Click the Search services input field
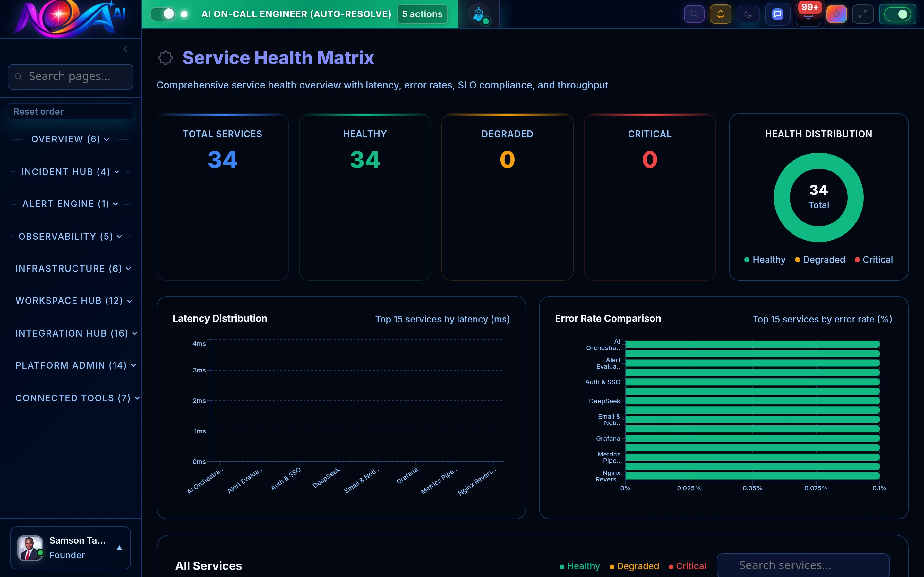924x577 pixels. point(803,565)
